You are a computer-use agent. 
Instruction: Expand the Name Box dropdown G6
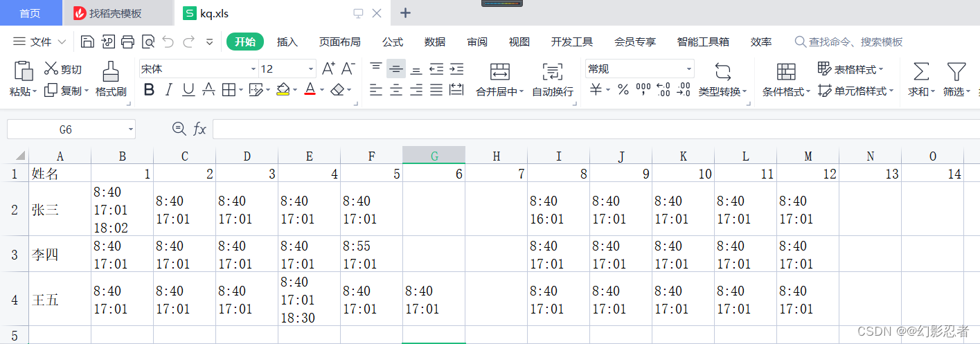[130, 129]
